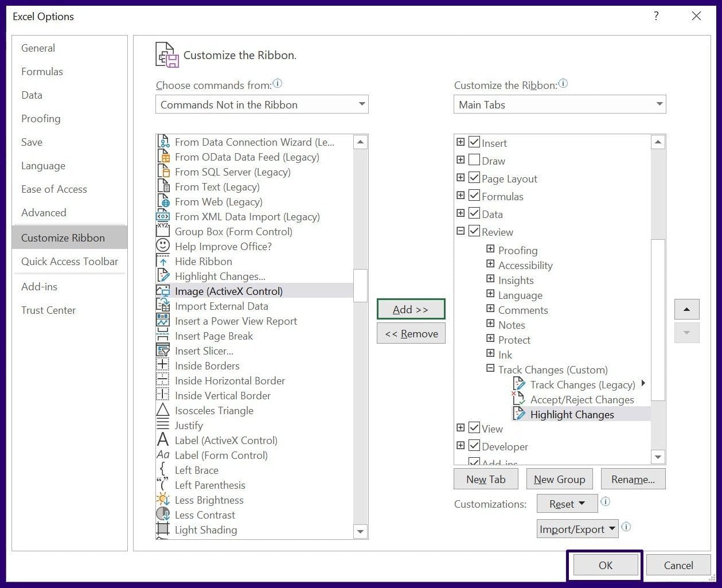Collapse the Review tab node
The height and width of the screenshot is (588, 722).
point(460,231)
